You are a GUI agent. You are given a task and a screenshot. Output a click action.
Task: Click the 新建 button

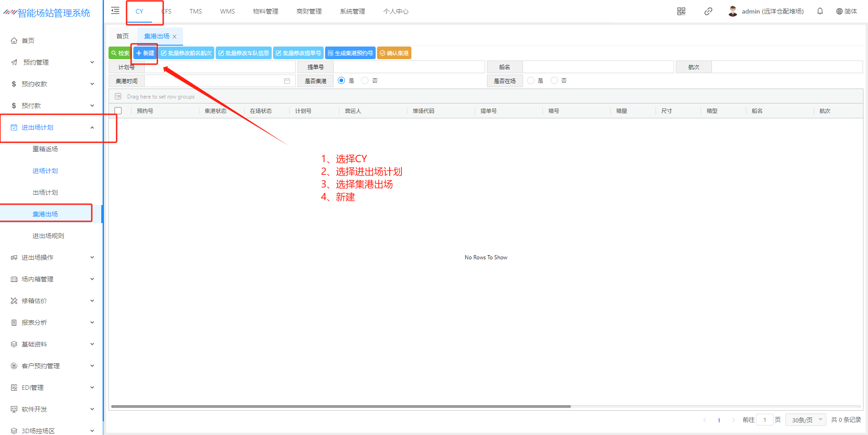pos(145,53)
